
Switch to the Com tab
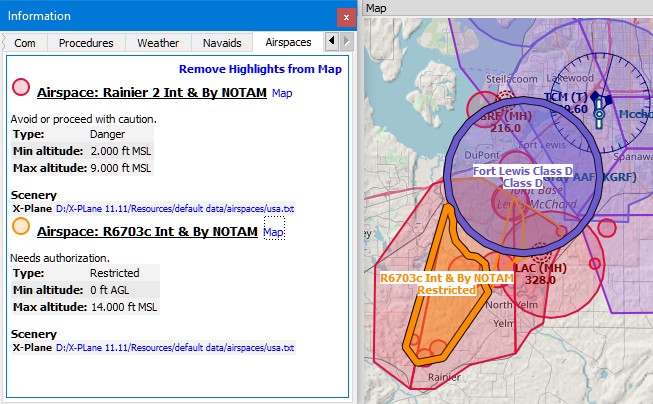(25, 43)
